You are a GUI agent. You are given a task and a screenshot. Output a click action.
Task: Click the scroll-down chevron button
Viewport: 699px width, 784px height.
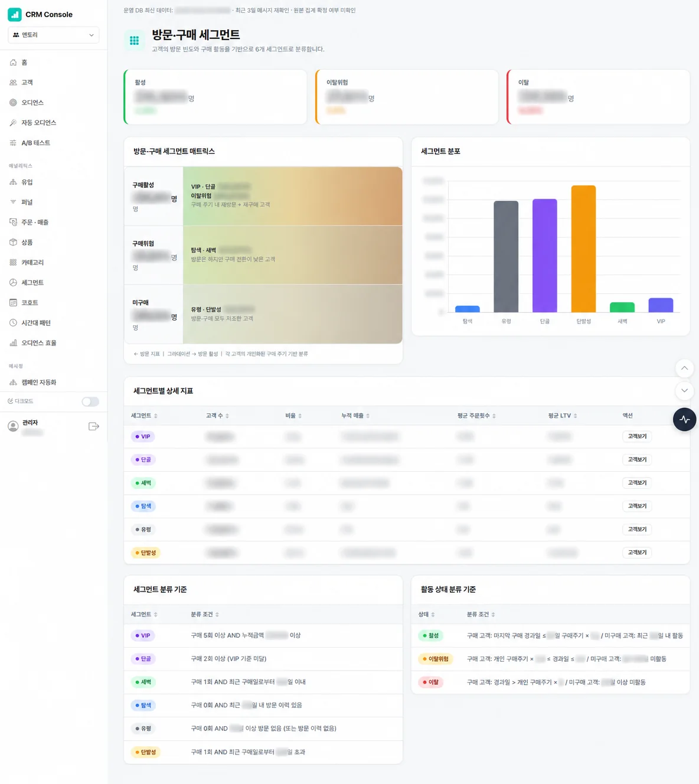685,391
